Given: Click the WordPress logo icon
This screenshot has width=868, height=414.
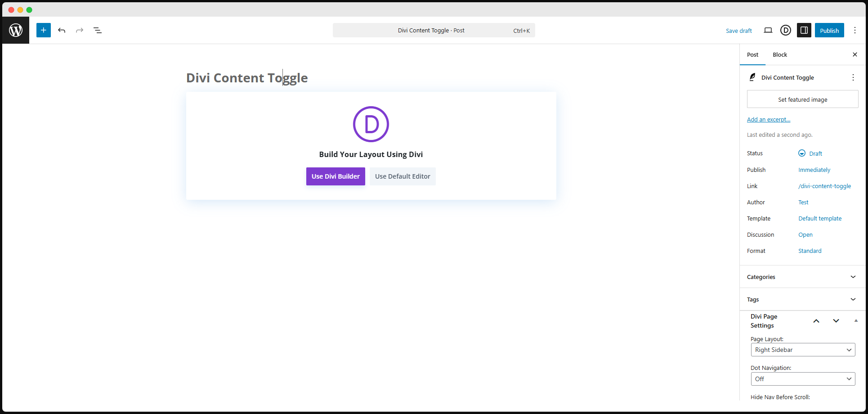Looking at the screenshot, I should [x=16, y=30].
